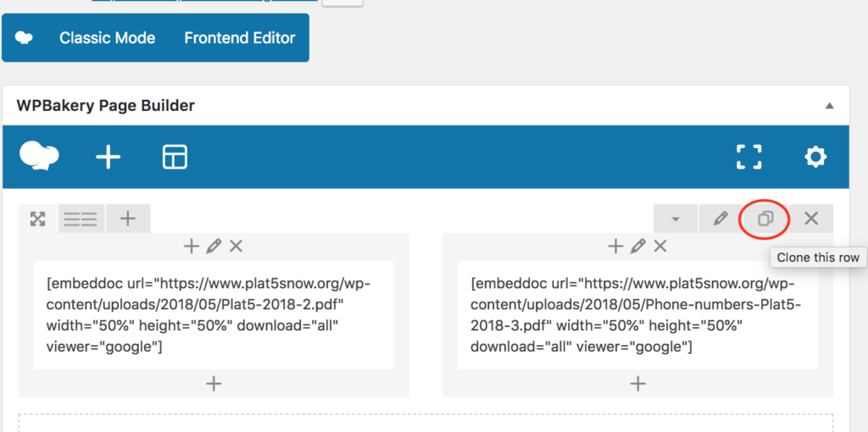Change the row column layout
Screen dimensions: 868x432
tap(81, 219)
